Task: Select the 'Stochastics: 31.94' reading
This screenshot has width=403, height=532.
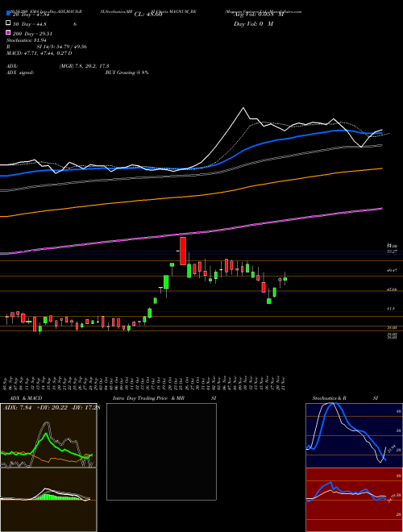Action: coord(26,40)
